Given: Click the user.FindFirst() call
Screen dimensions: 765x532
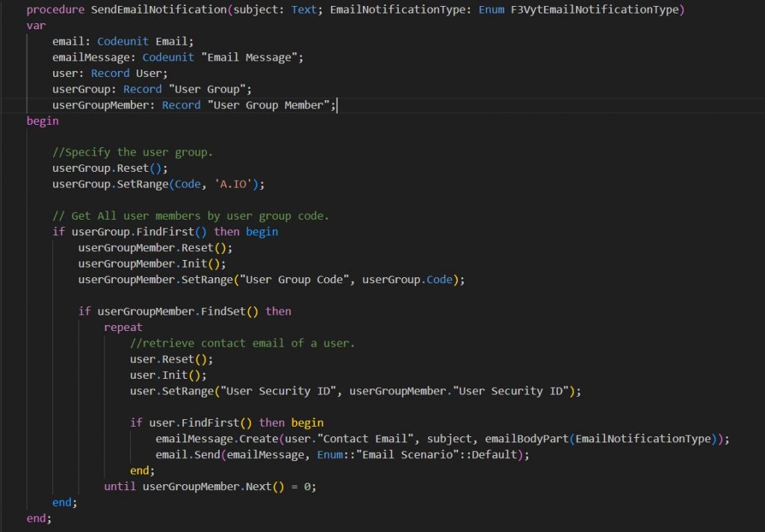Looking at the screenshot, I should [x=200, y=422].
